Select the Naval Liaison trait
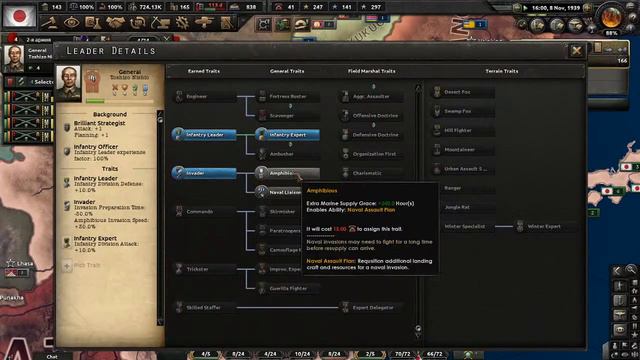Screen dimensions: 640x360 pos(279,192)
